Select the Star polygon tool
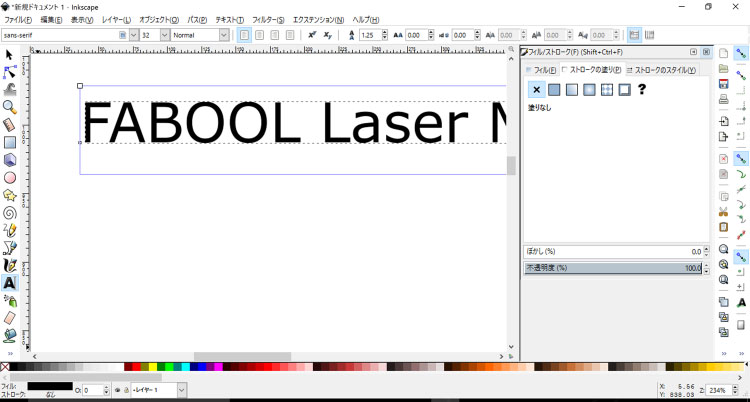Screen dimensions: 750x402 9,195
